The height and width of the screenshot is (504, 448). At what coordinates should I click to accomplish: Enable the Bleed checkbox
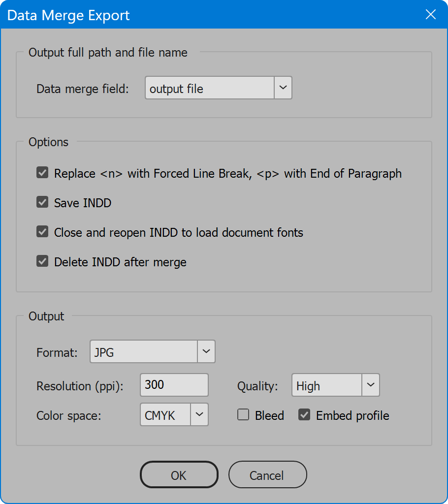coord(243,415)
